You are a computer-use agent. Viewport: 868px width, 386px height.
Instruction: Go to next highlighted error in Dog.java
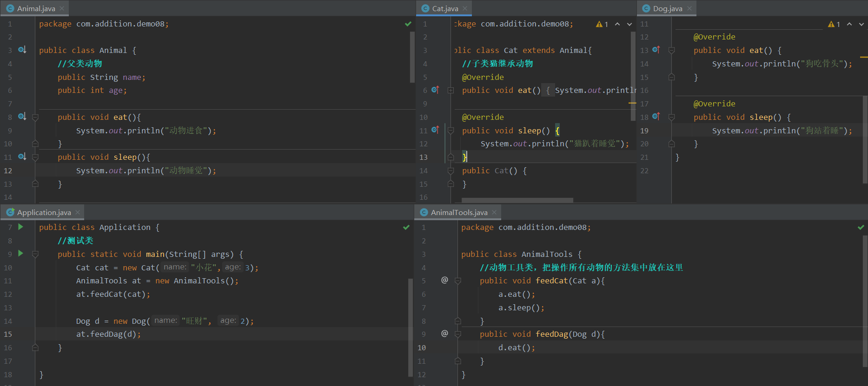(861, 24)
